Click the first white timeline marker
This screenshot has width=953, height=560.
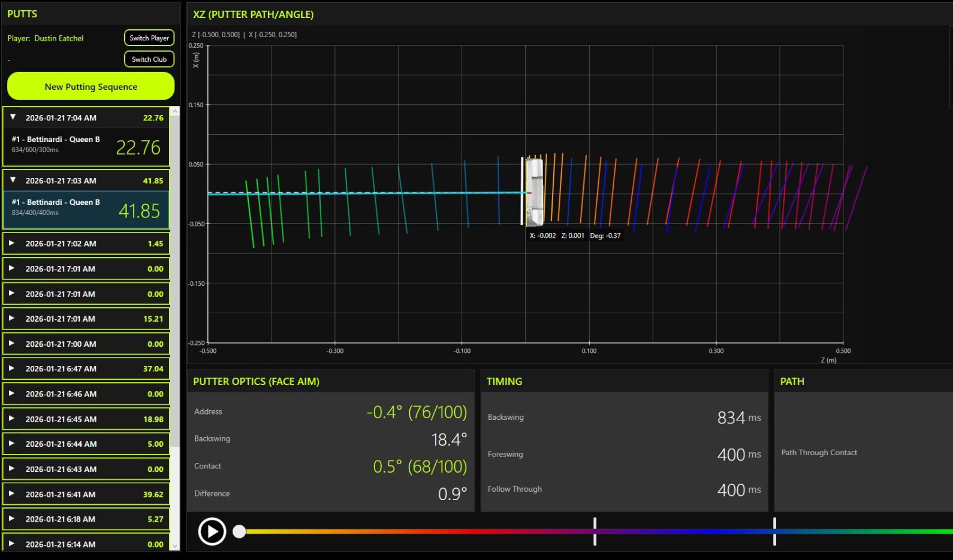click(595, 531)
